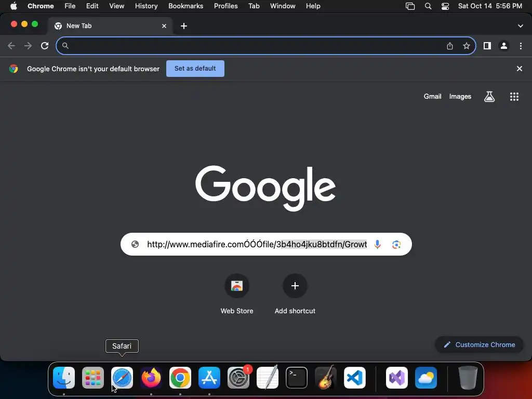Reload the page with the refresh icon
This screenshot has width=532, height=399.
[45, 46]
